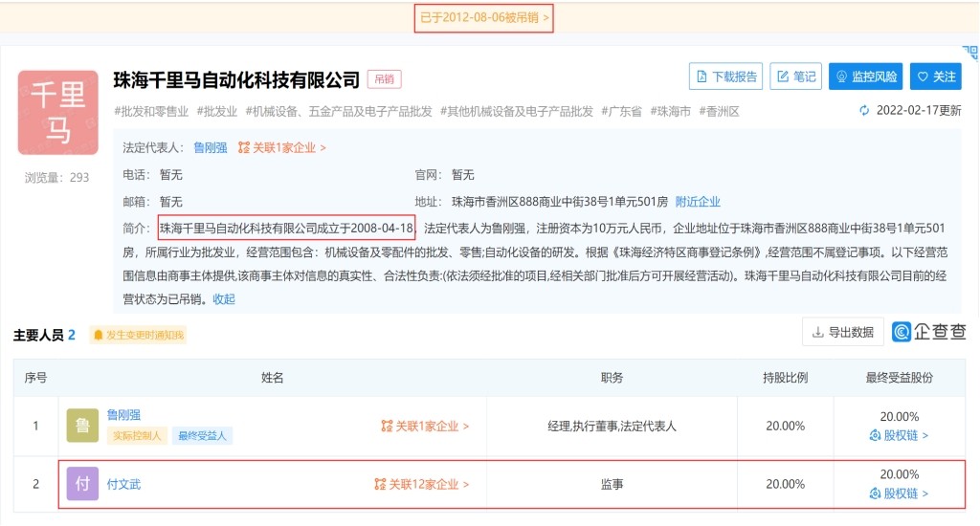Viewport: 980px width, 526px height.
Task: Select the #广东省 region tag
Action: (622, 111)
